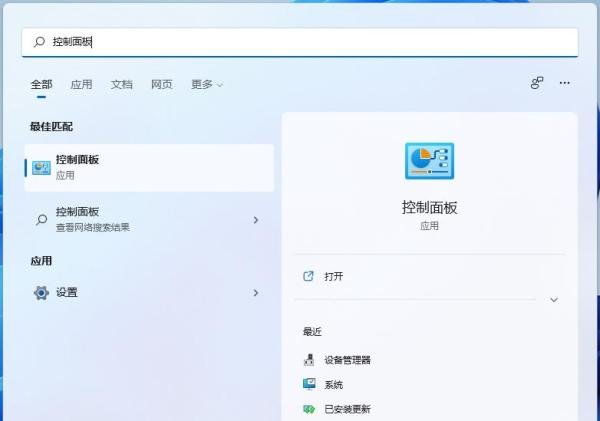Expand the web search result chevron

tap(256, 220)
